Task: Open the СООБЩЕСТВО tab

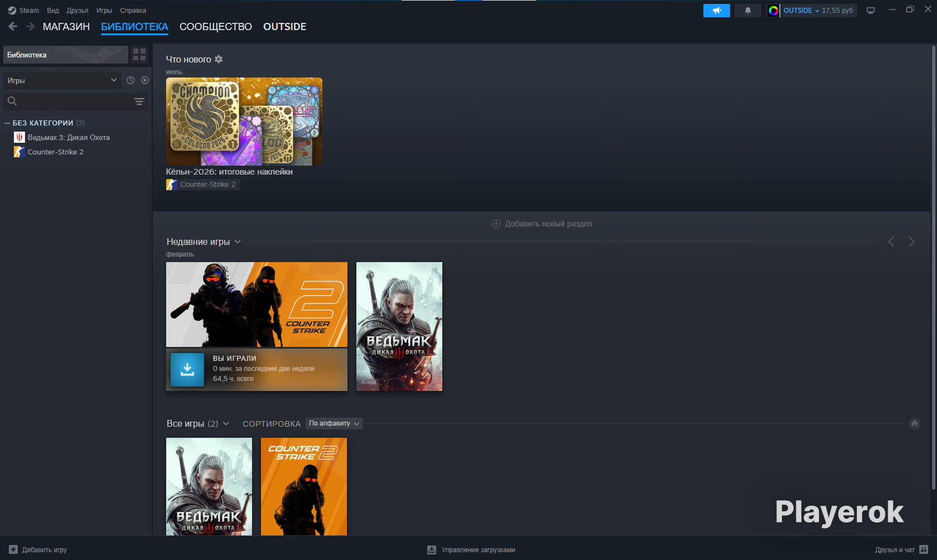Action: (216, 27)
